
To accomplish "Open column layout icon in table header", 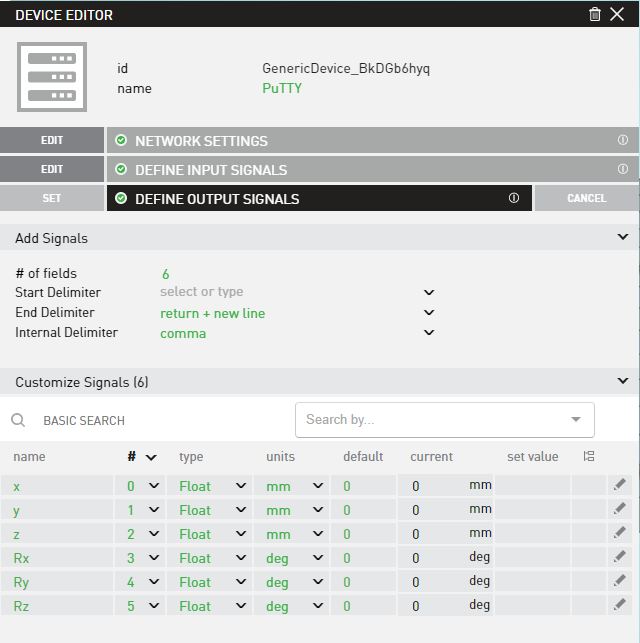I will pos(589,456).
